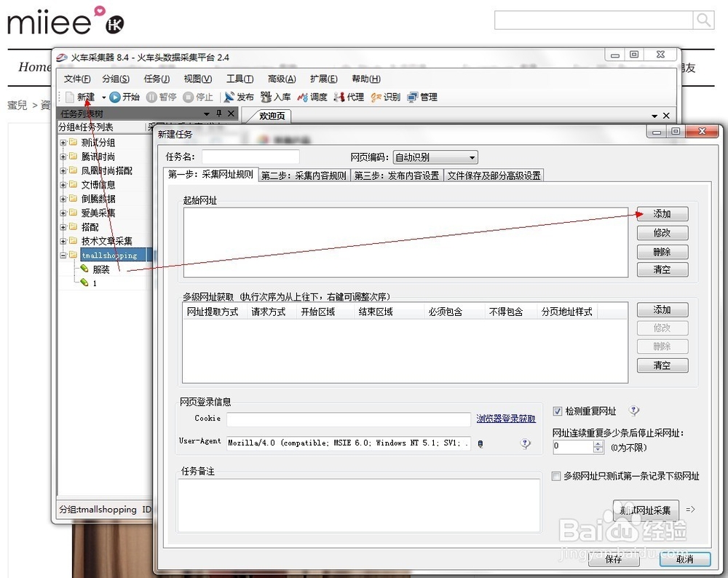Expand the 测试分组 group
728x578 pixels.
[63, 143]
